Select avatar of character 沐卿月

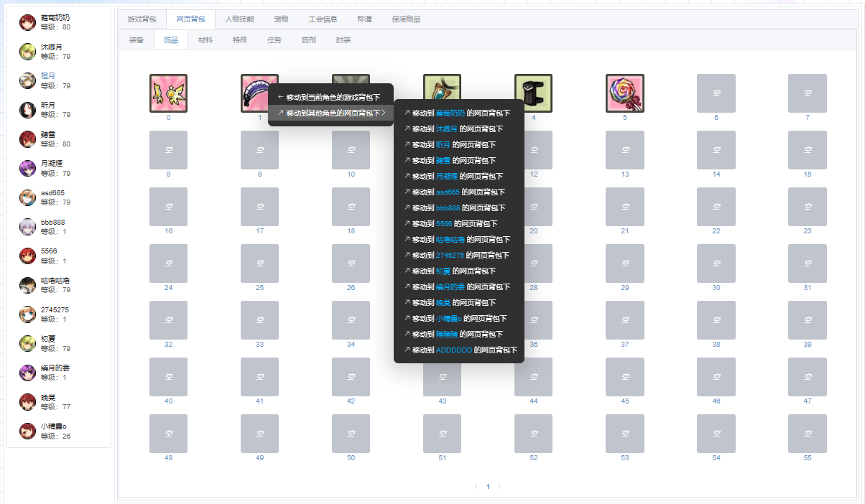tap(27, 51)
